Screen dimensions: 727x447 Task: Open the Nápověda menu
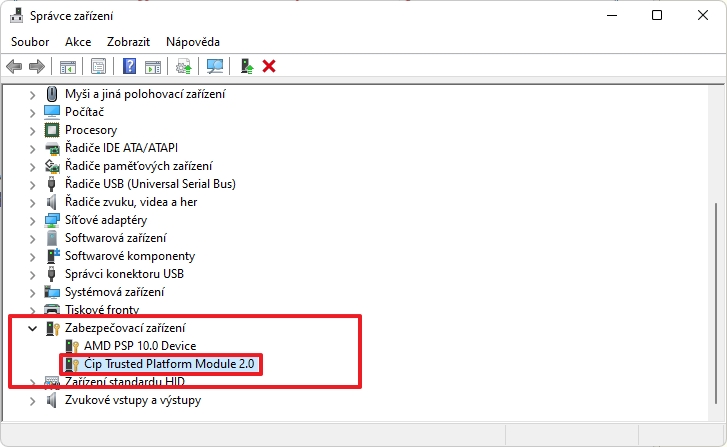pos(193,42)
